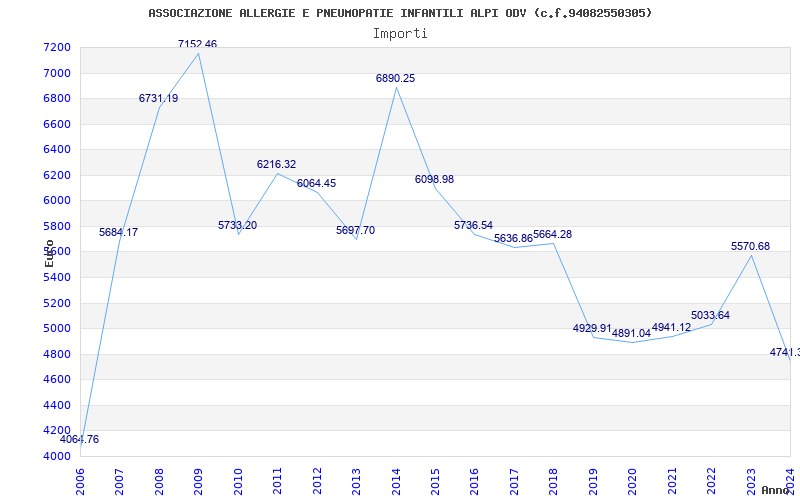Select the 2017 x-axis year label
800x500 pixels.
[x=514, y=481]
